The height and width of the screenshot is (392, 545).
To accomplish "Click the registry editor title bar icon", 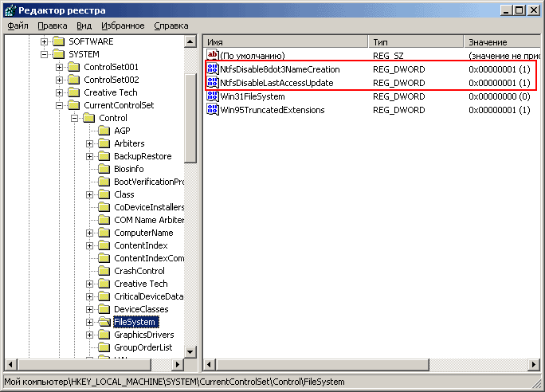I will click(10, 10).
